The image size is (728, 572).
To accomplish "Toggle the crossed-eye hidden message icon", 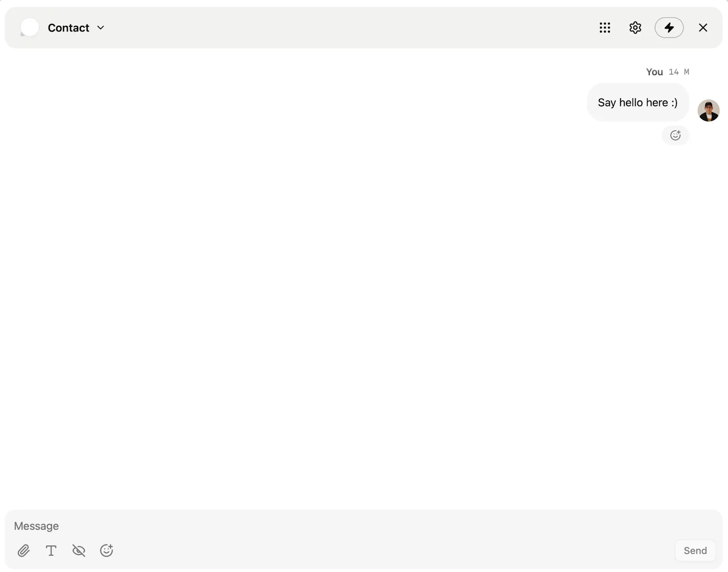I will point(79,551).
